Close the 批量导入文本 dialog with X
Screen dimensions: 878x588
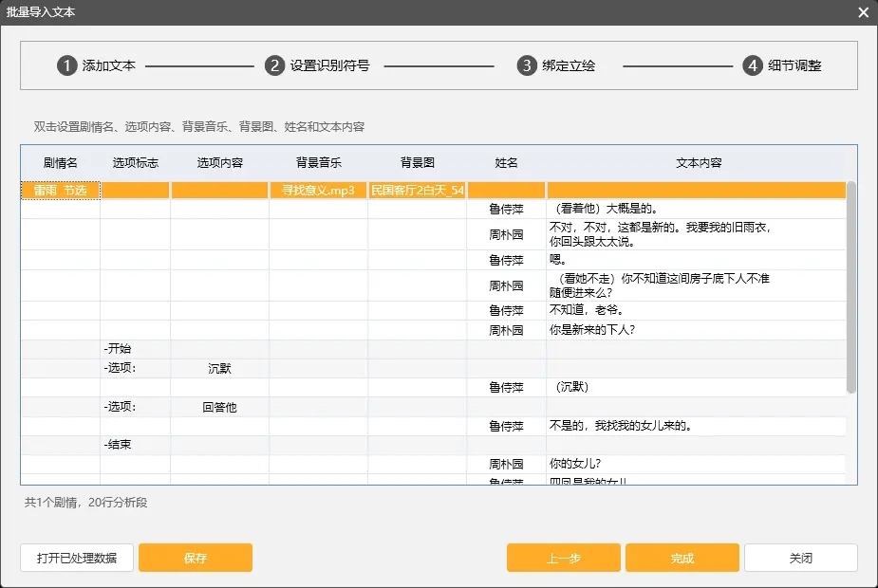863,12
